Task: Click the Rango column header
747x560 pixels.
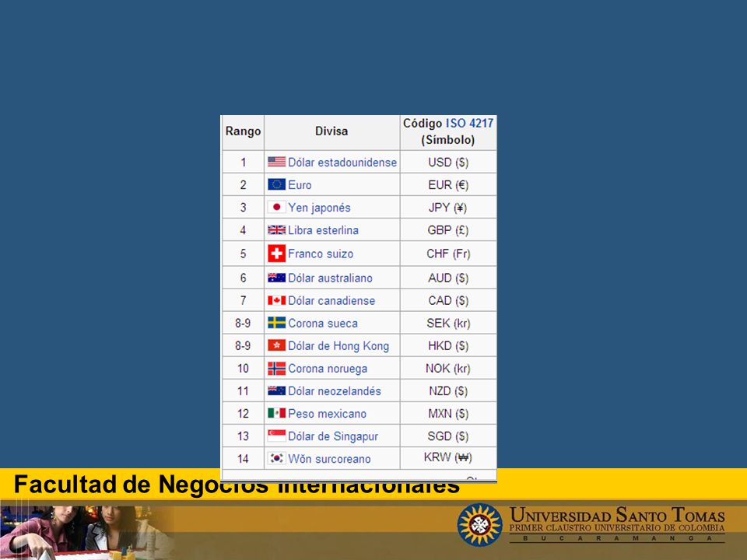Action: click(x=243, y=131)
